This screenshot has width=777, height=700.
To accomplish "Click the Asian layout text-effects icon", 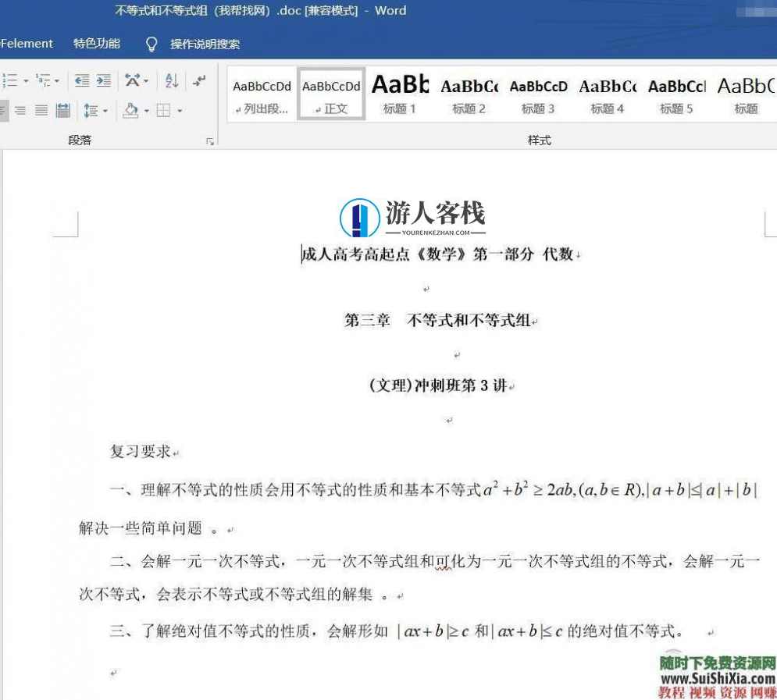I will [x=132, y=80].
